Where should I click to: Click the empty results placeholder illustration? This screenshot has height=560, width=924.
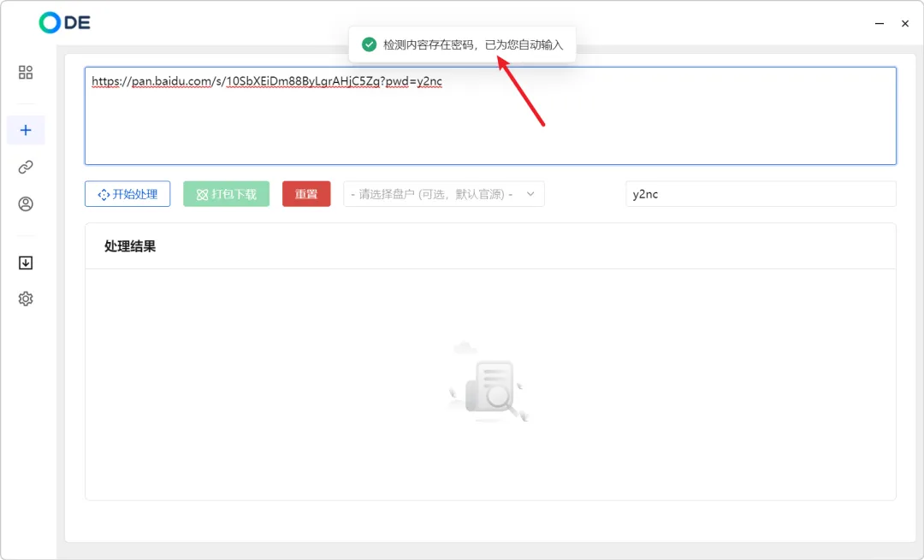[x=489, y=381]
